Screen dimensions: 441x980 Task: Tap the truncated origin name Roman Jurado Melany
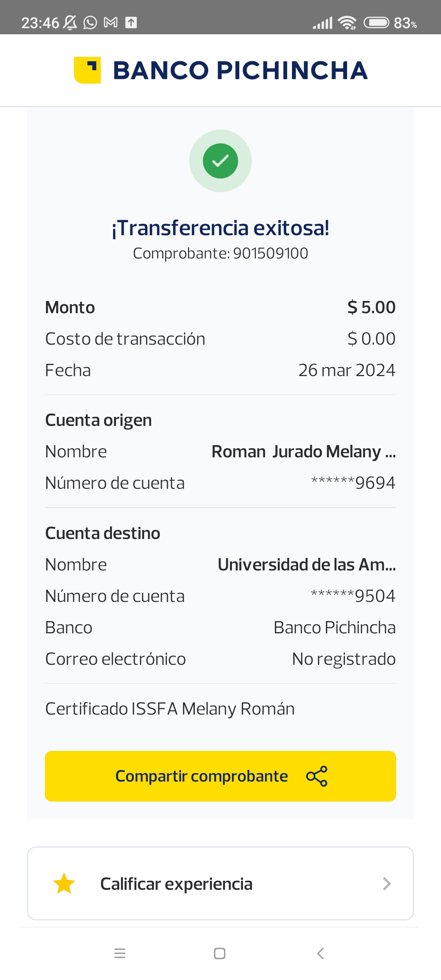(x=303, y=452)
